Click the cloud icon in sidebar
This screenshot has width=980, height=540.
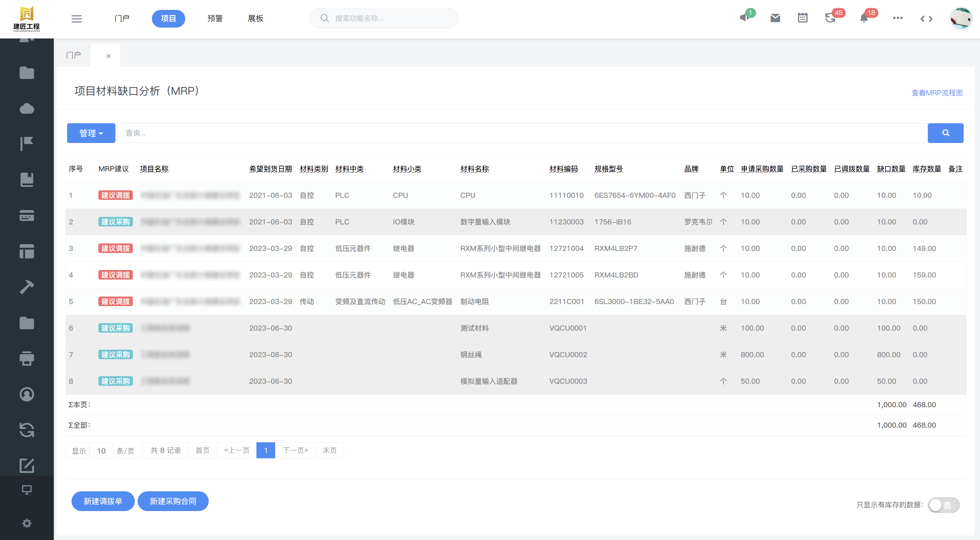click(27, 109)
